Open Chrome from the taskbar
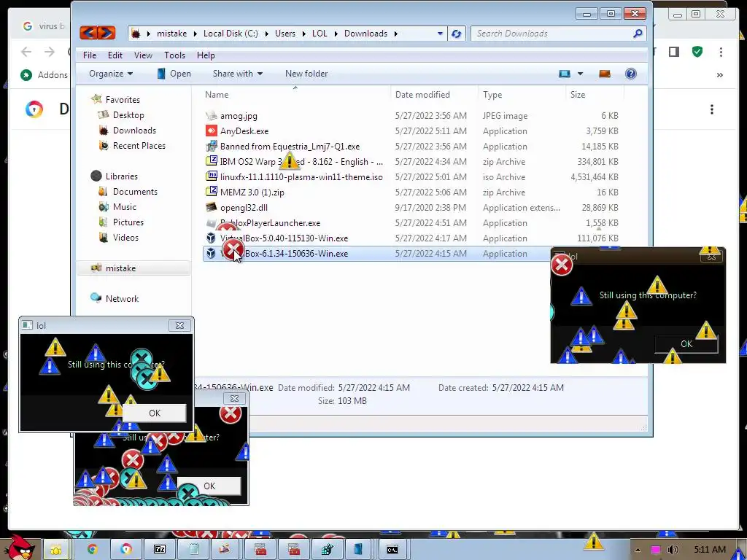 92,550
